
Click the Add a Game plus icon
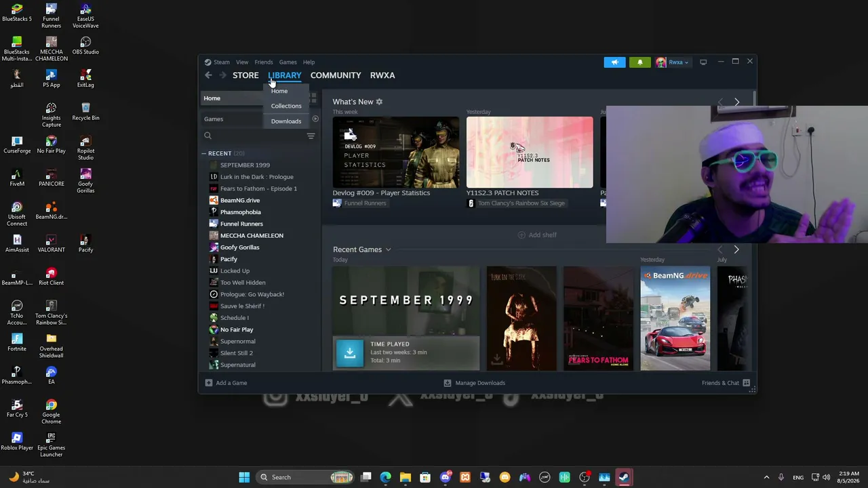coord(208,383)
